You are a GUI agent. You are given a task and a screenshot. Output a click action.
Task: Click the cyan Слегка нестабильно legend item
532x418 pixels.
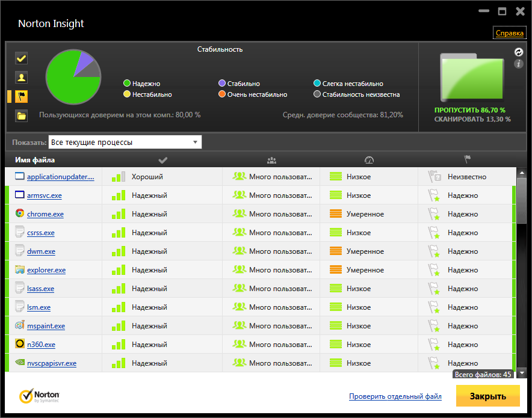point(348,84)
